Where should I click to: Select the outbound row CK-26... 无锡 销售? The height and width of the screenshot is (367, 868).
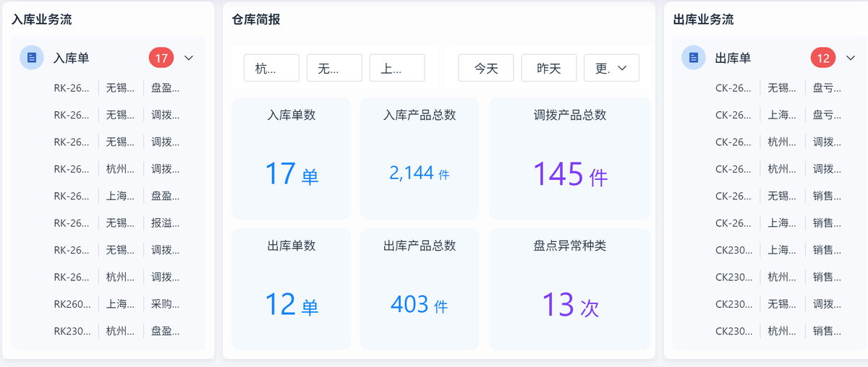pyautogui.click(x=780, y=196)
